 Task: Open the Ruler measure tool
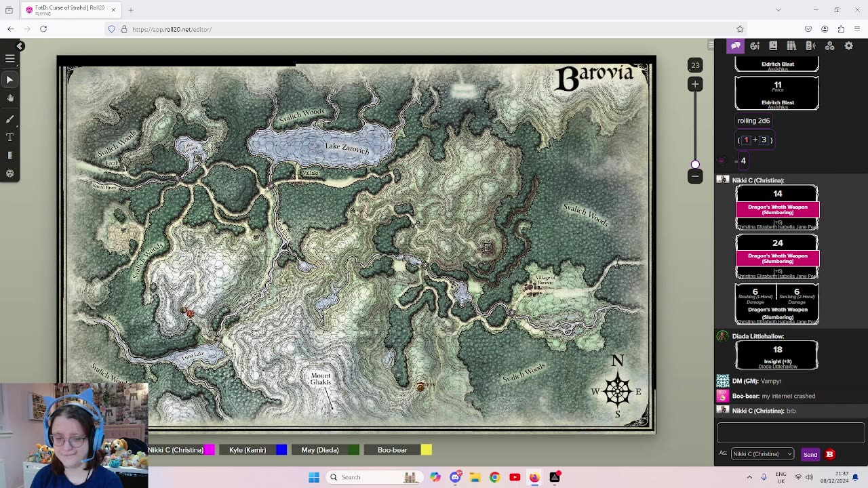pyautogui.click(x=10, y=155)
